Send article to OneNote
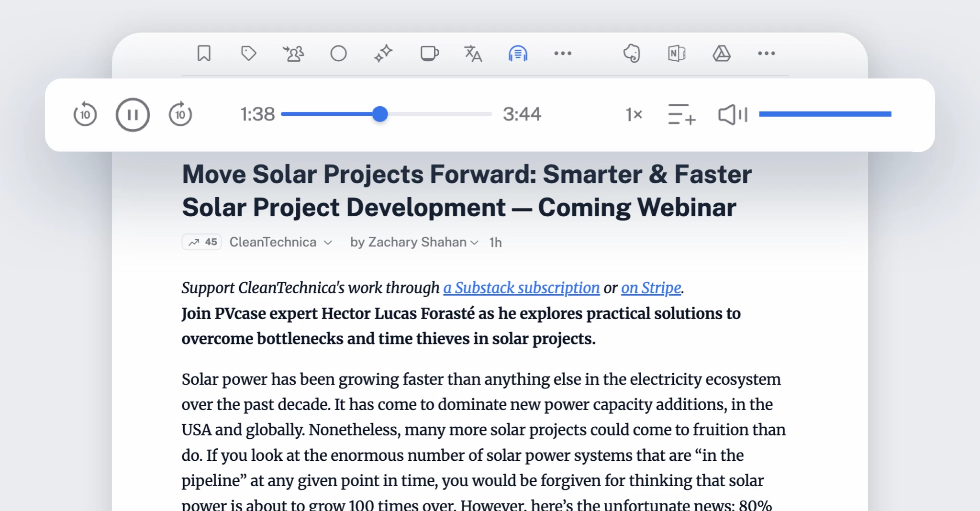Screen dimensions: 980x511 (x=677, y=53)
